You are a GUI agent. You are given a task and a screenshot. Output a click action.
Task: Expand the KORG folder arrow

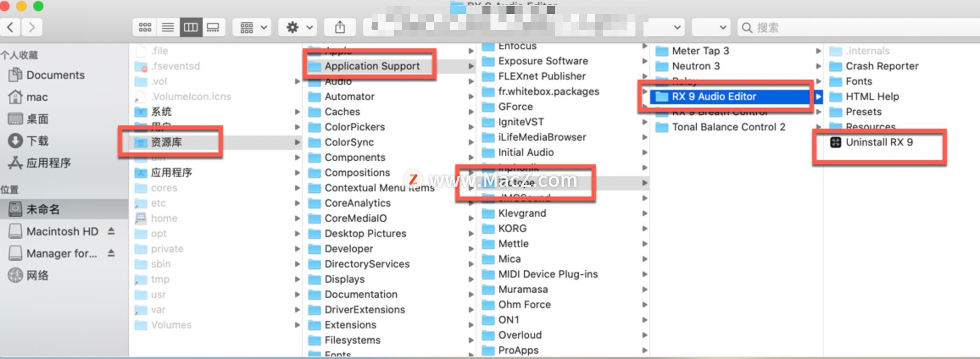pos(645,228)
